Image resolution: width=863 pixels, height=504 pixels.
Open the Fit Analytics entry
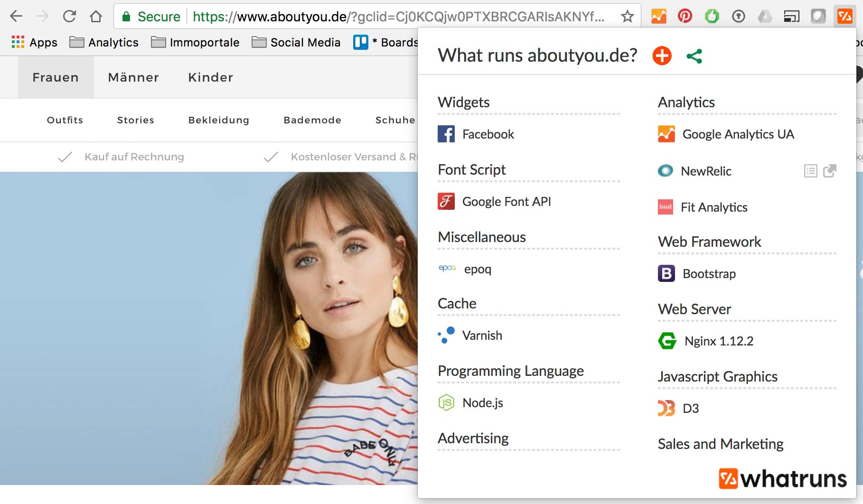click(714, 207)
